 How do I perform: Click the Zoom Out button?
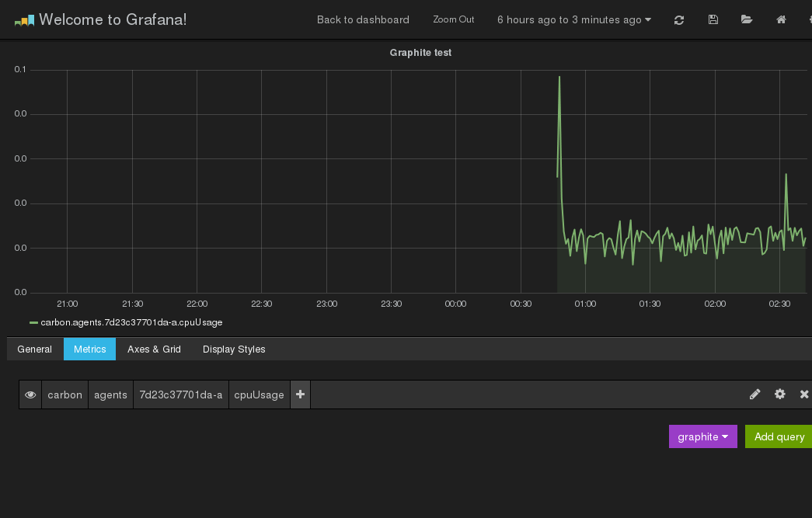454,19
